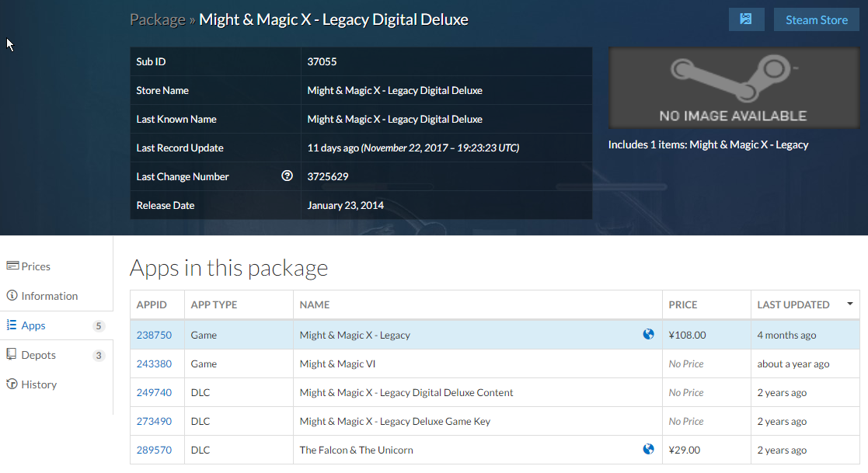This screenshot has width=868, height=473.
Task: Click the name The Falcon & The Unicorn
Action: (x=356, y=450)
